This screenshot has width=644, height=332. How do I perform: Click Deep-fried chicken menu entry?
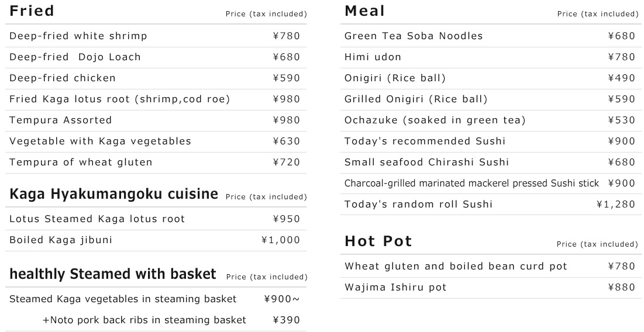(63, 78)
